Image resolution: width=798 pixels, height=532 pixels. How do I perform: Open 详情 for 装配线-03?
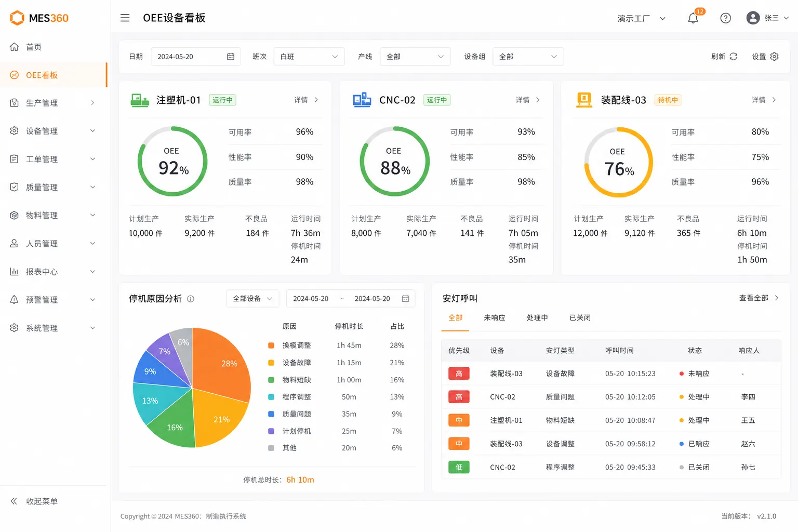click(x=764, y=100)
